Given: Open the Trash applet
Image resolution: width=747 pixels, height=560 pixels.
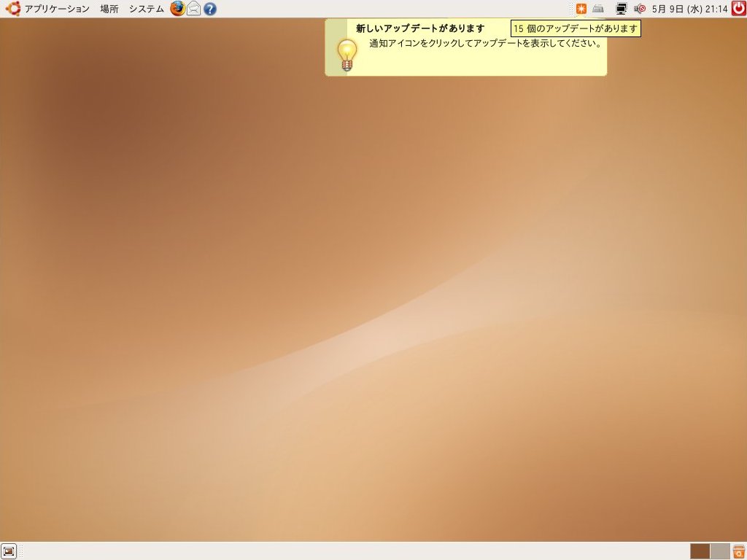Looking at the screenshot, I should coord(739,551).
